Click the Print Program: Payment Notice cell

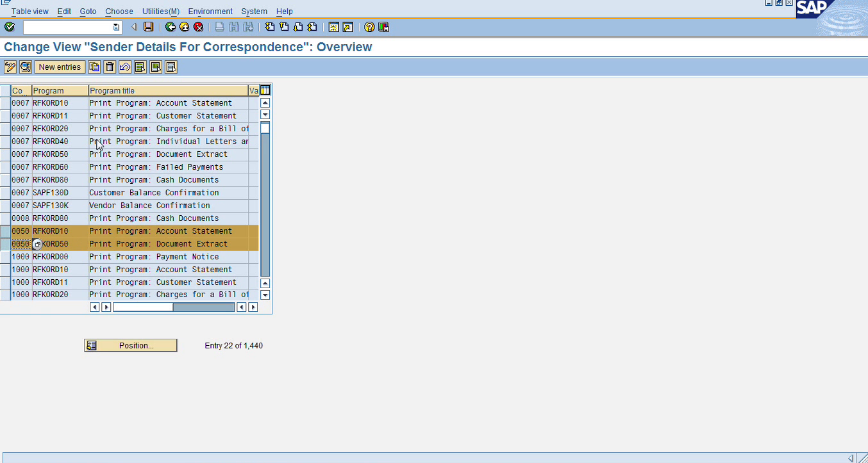(x=169, y=257)
